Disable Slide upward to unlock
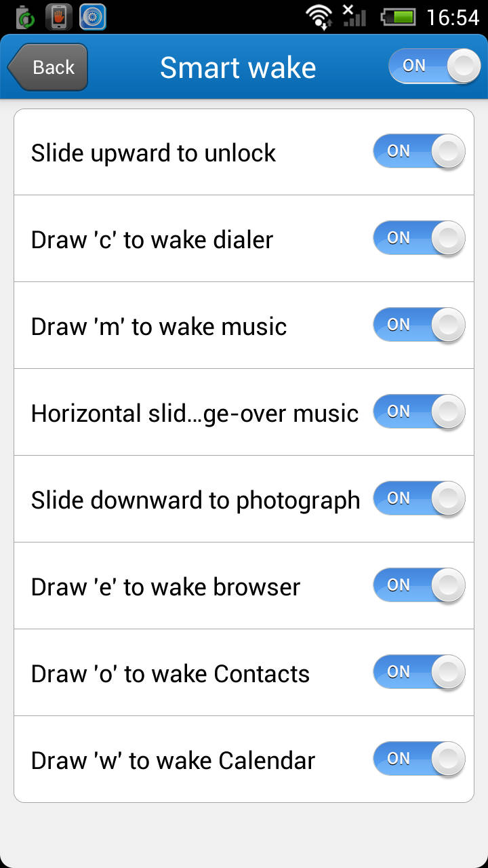The height and width of the screenshot is (868, 488). 419,151
